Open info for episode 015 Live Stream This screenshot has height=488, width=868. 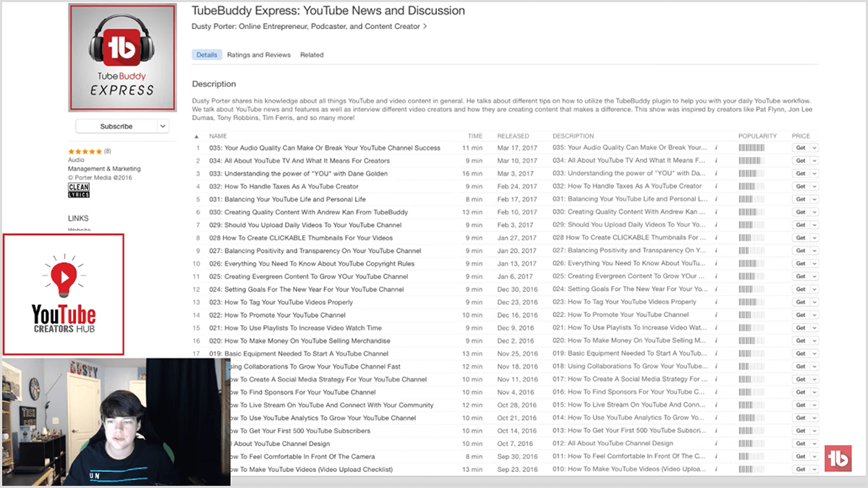point(715,405)
